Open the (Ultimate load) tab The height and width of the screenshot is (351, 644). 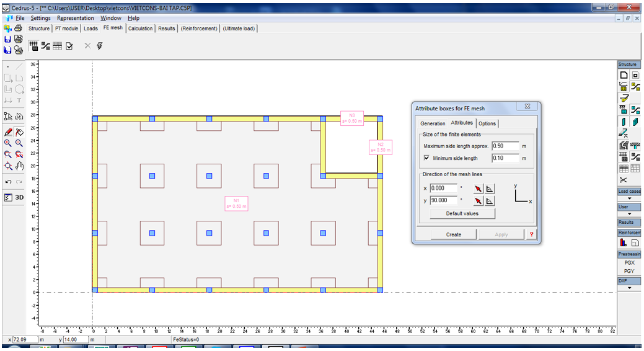(239, 29)
